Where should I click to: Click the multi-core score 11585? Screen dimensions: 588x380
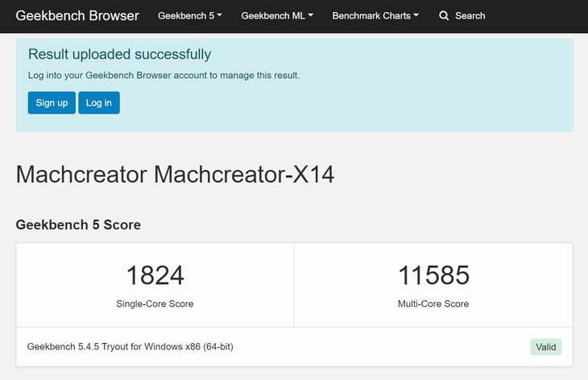(433, 275)
